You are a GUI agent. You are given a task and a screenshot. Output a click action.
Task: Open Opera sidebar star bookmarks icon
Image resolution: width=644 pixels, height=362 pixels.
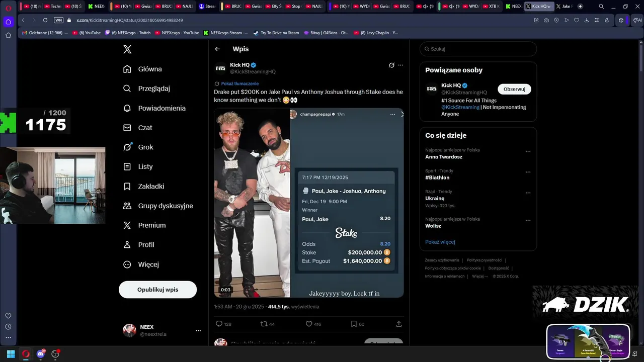click(x=8, y=35)
